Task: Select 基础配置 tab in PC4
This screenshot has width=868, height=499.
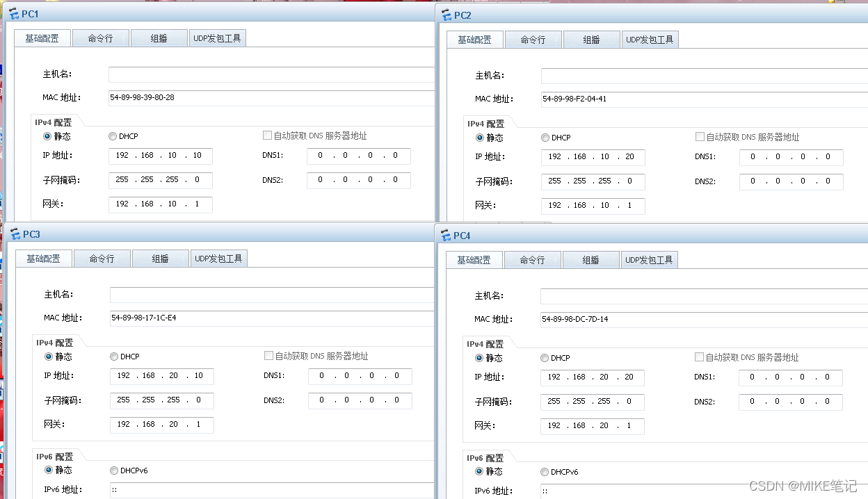Action: tap(474, 260)
